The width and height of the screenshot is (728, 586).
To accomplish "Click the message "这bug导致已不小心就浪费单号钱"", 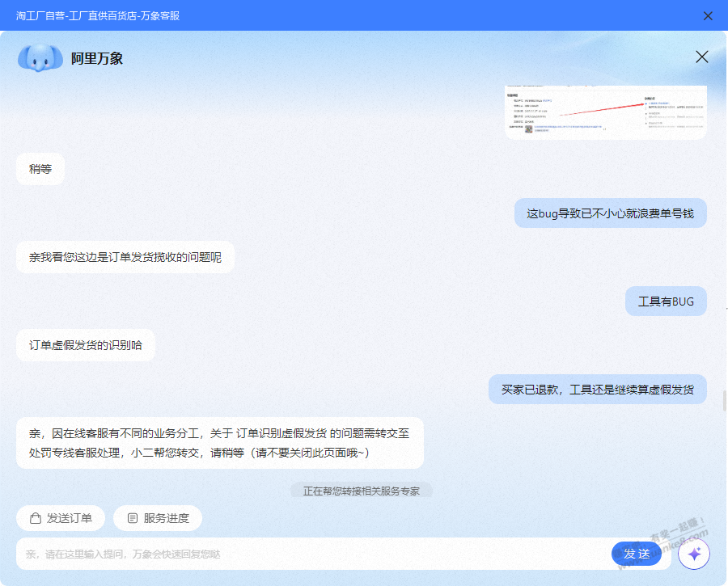I will click(x=610, y=213).
